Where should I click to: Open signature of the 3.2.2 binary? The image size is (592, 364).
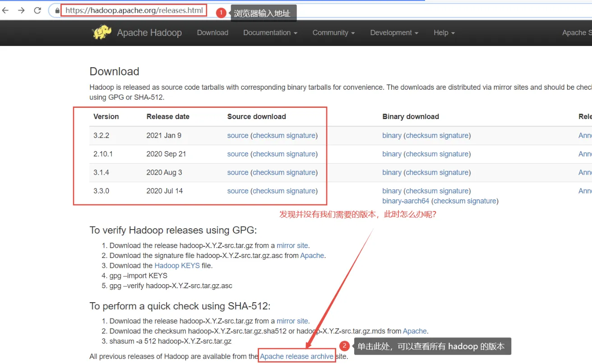(454, 135)
